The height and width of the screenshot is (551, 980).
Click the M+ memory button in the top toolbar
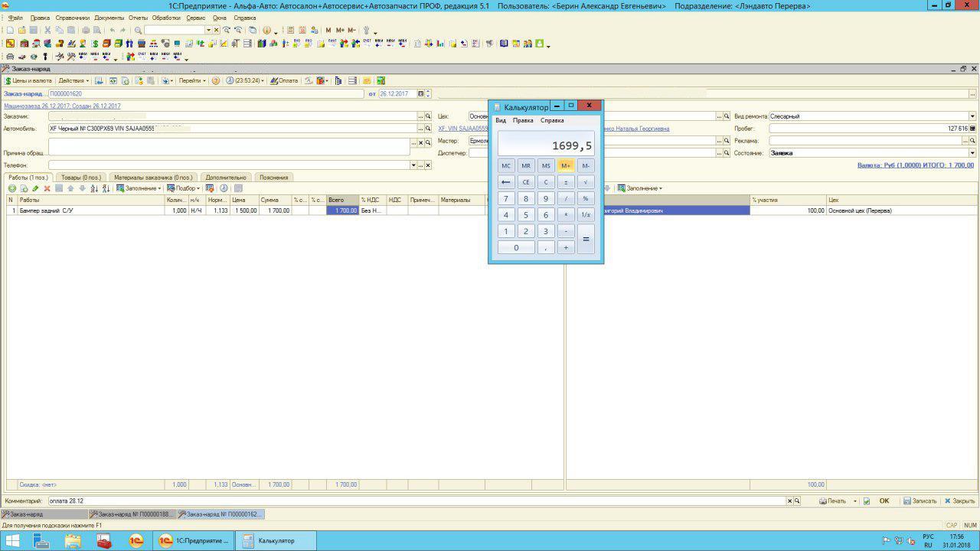[340, 31]
